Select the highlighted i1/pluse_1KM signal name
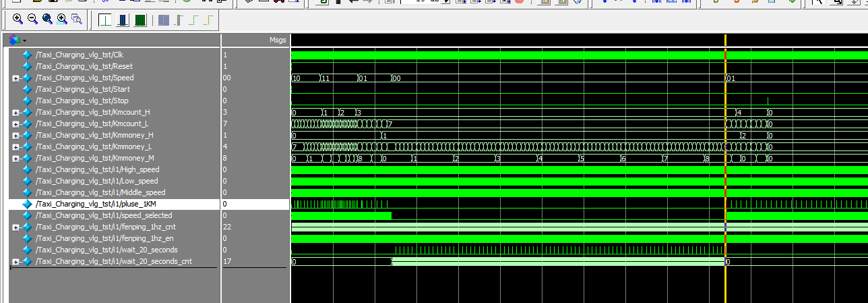This screenshot has height=303, width=868. coord(96,204)
